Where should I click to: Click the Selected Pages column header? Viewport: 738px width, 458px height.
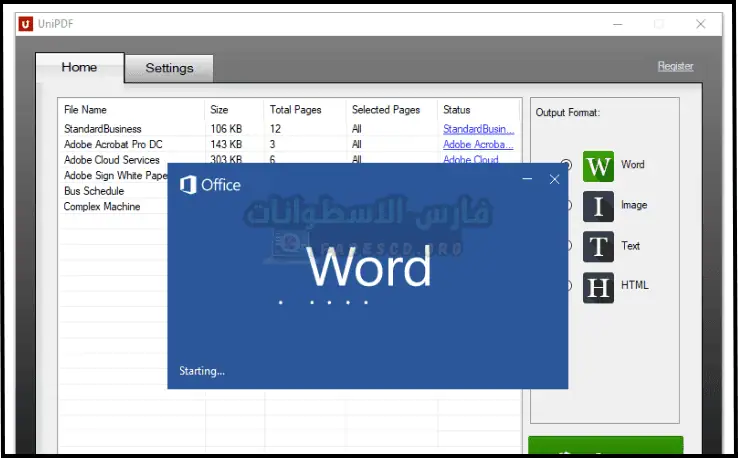coord(386,110)
